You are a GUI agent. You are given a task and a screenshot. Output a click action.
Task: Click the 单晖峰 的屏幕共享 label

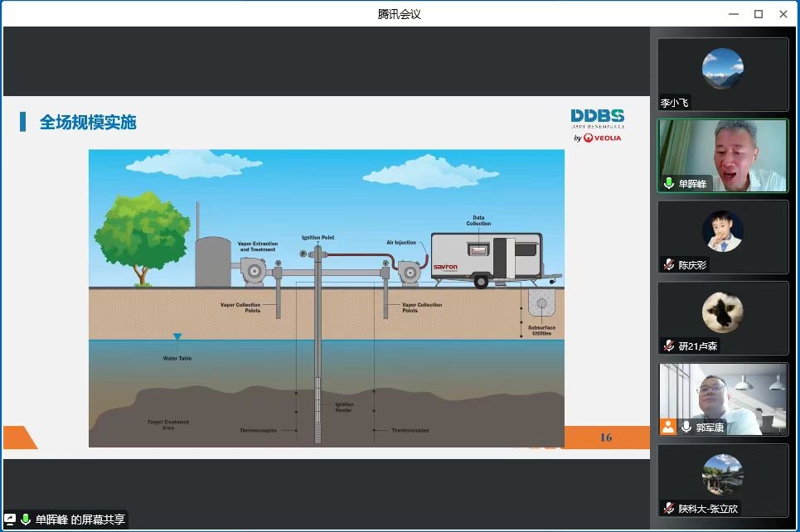click(x=80, y=520)
